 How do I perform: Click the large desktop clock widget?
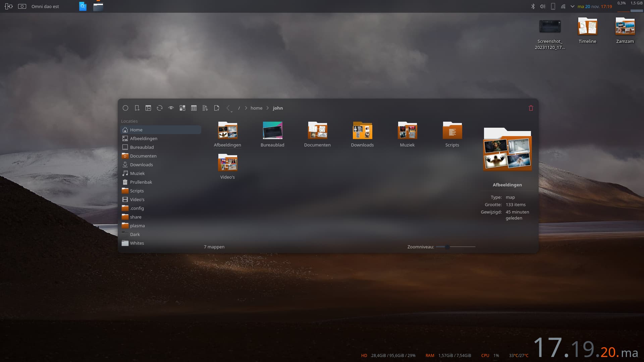point(586,348)
